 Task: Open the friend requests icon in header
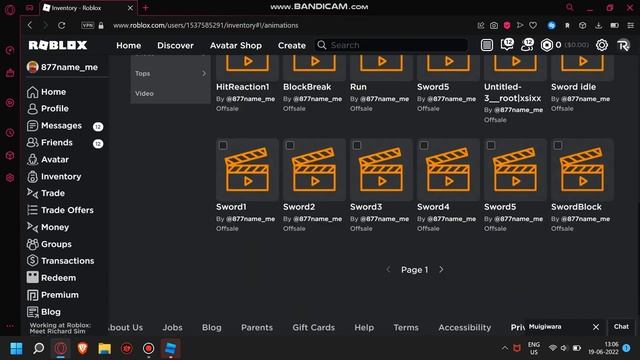click(527, 44)
